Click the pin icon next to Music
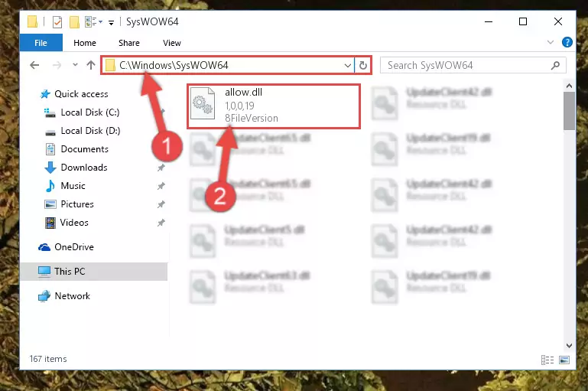Viewport: 588px width, 391px height. (161, 186)
